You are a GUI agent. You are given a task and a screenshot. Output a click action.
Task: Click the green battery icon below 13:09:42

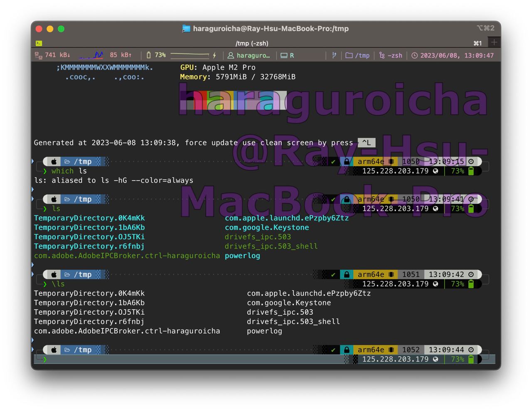coord(471,284)
